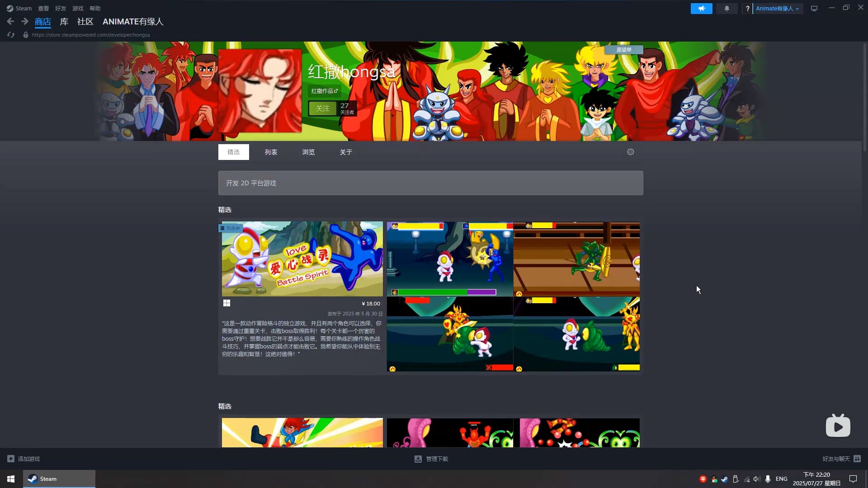Screen dimensions: 868x488
Task: Go to the 商店 section
Action: 43,21
